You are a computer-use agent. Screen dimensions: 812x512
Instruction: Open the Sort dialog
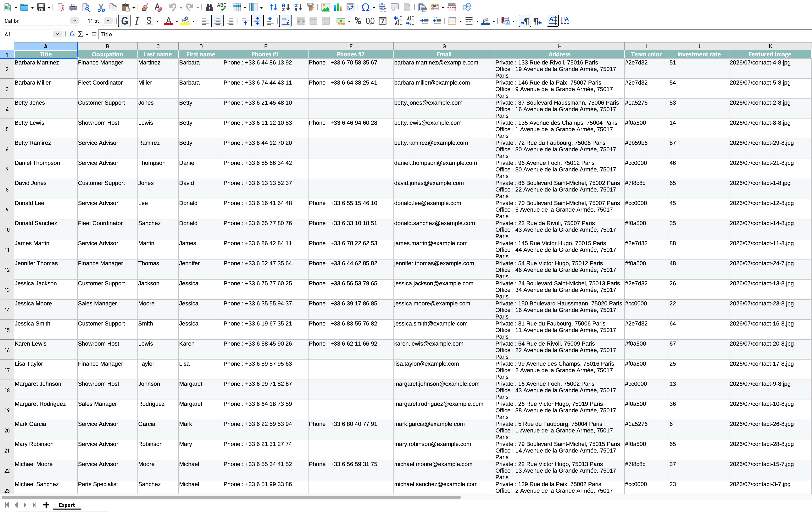click(x=274, y=7)
